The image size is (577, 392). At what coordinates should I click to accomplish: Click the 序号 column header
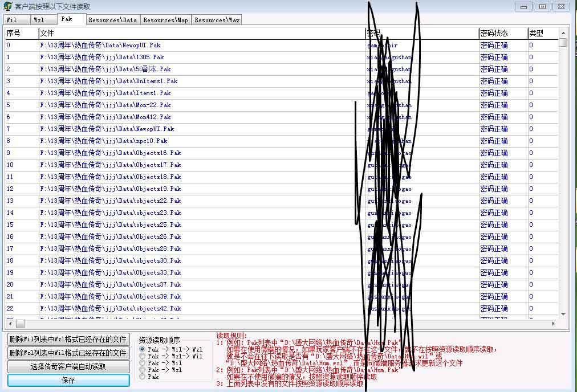(x=21, y=33)
